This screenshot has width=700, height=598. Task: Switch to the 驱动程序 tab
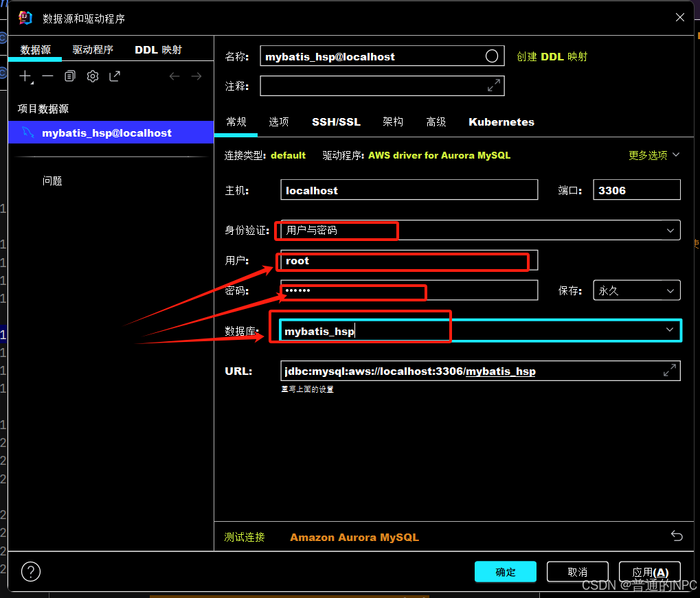[93, 49]
